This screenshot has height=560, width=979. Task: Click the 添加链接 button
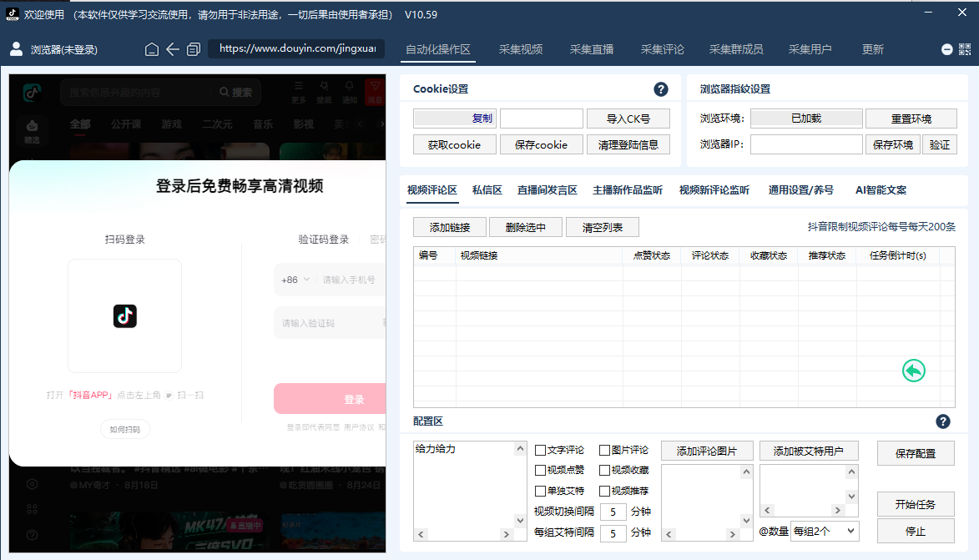point(450,227)
